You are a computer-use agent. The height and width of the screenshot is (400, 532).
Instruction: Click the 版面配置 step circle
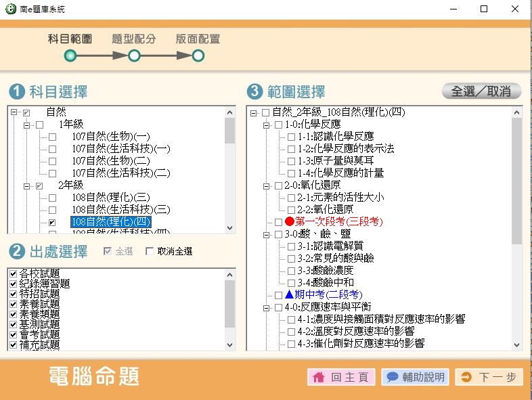[198, 55]
